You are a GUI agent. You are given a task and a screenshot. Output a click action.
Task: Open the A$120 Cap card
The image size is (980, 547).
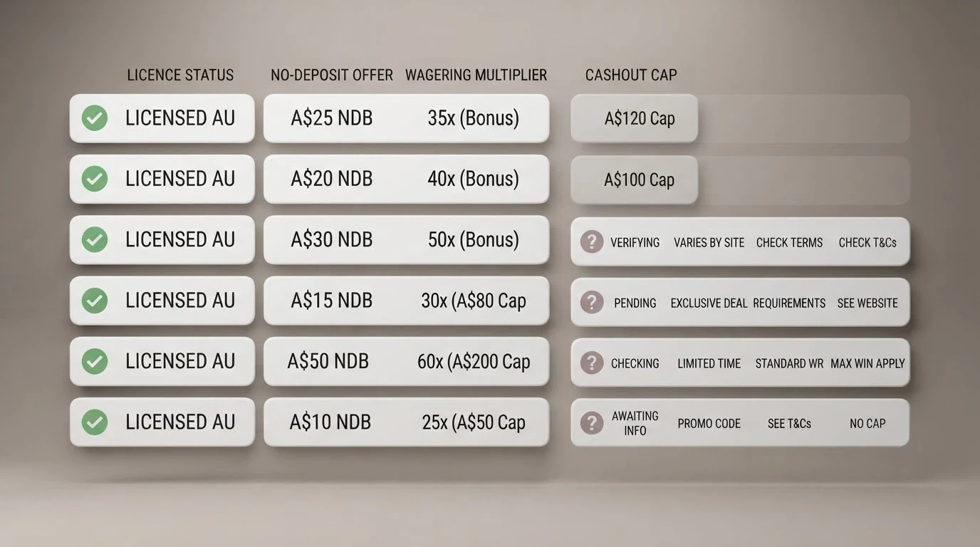coord(635,118)
